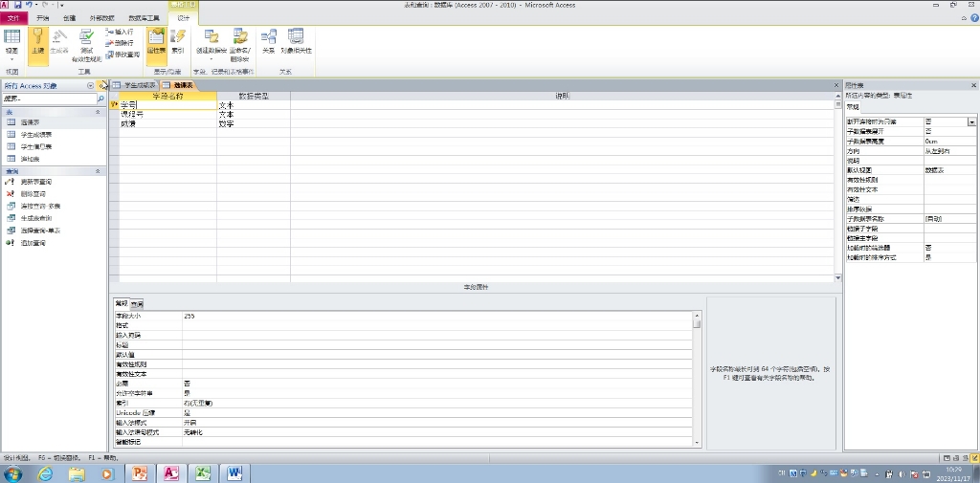Switch to the Create (创建) ribbon tab
The height and width of the screenshot is (483, 980).
pyautogui.click(x=69, y=18)
